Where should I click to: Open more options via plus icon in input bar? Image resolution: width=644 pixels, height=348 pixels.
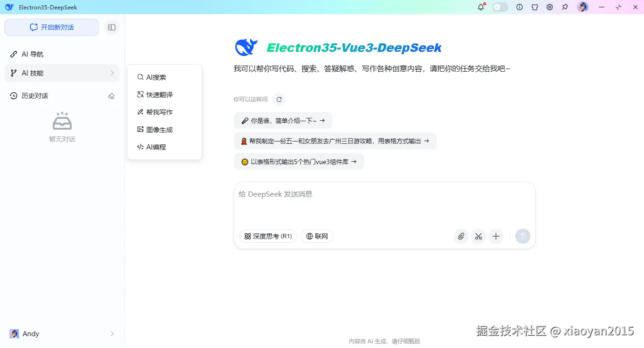click(x=496, y=236)
